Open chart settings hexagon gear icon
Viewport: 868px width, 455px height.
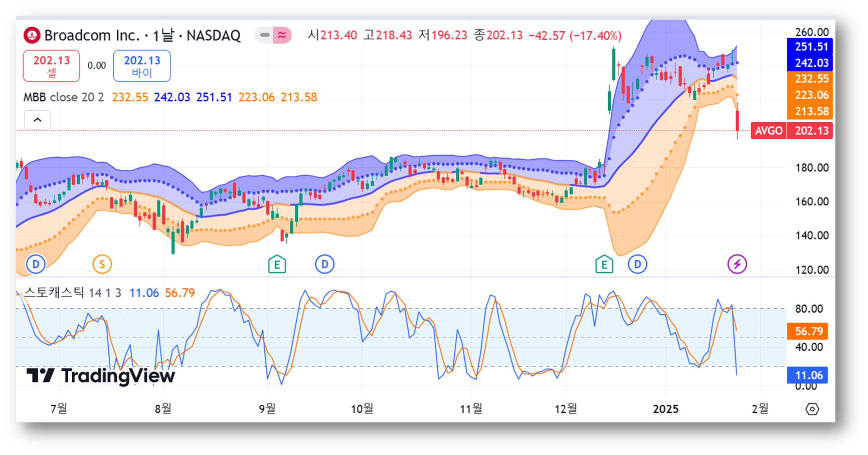[812, 409]
